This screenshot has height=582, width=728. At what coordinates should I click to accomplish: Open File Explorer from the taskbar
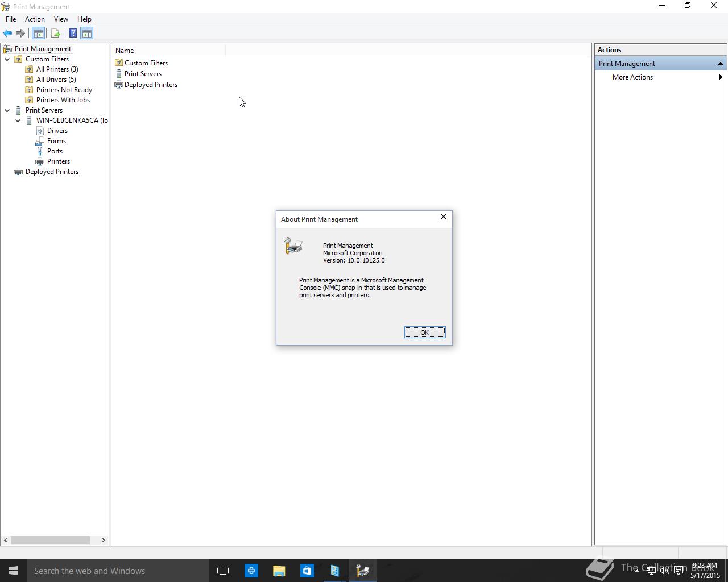coord(279,571)
